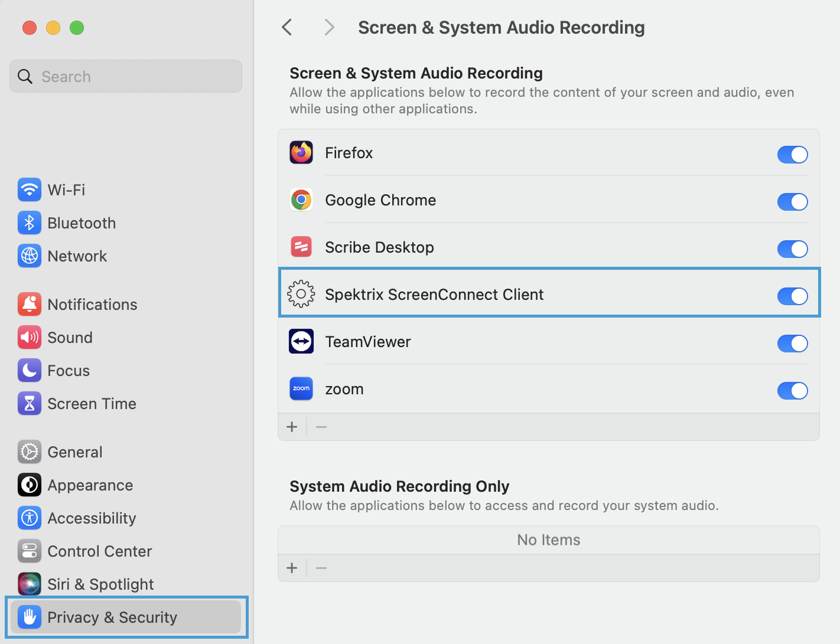This screenshot has height=644, width=840.
Task: Select the Scribe Desktop row name
Action: 379,247
